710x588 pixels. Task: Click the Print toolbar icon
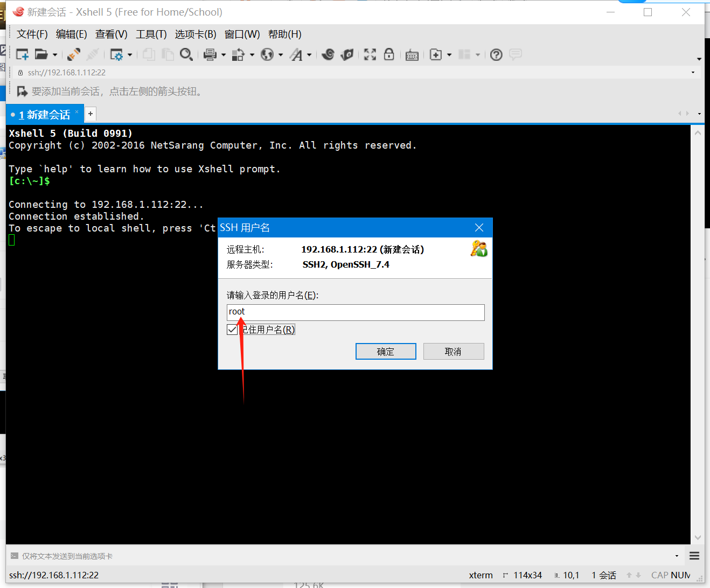210,54
